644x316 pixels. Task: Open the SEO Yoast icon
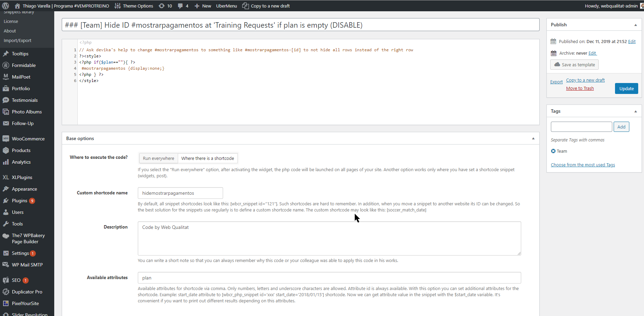(6, 280)
